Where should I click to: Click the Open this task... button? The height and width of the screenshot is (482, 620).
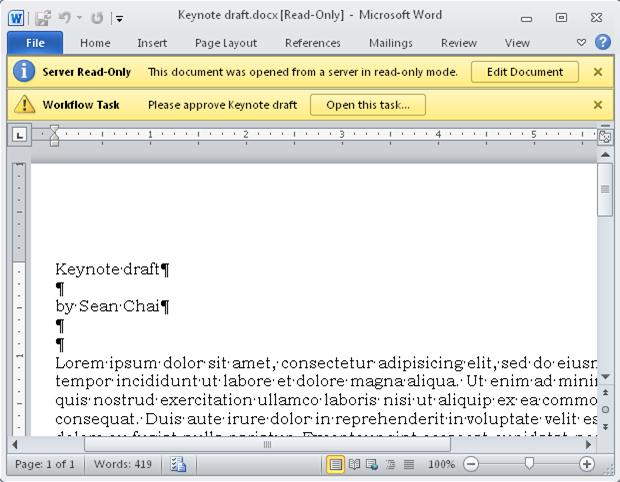point(368,105)
